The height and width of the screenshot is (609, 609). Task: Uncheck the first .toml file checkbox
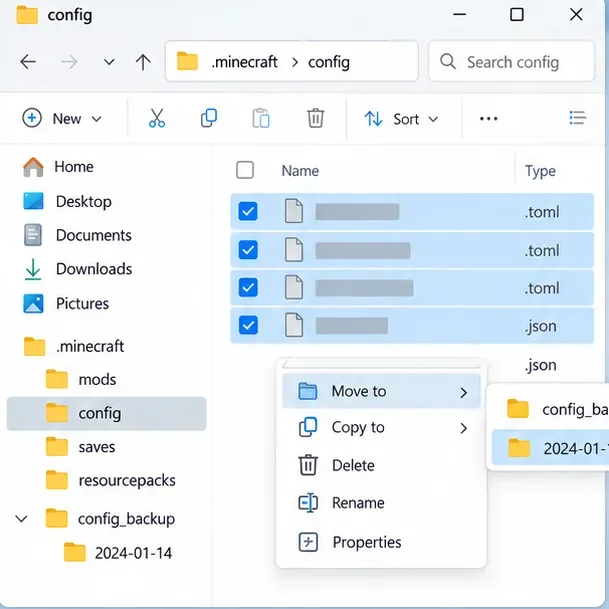(x=248, y=212)
